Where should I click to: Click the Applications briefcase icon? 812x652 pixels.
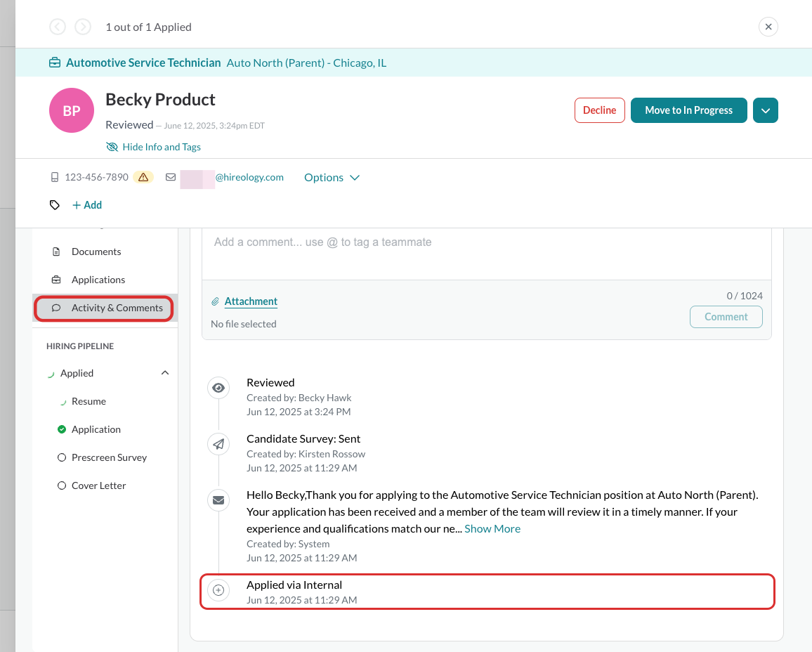(56, 280)
